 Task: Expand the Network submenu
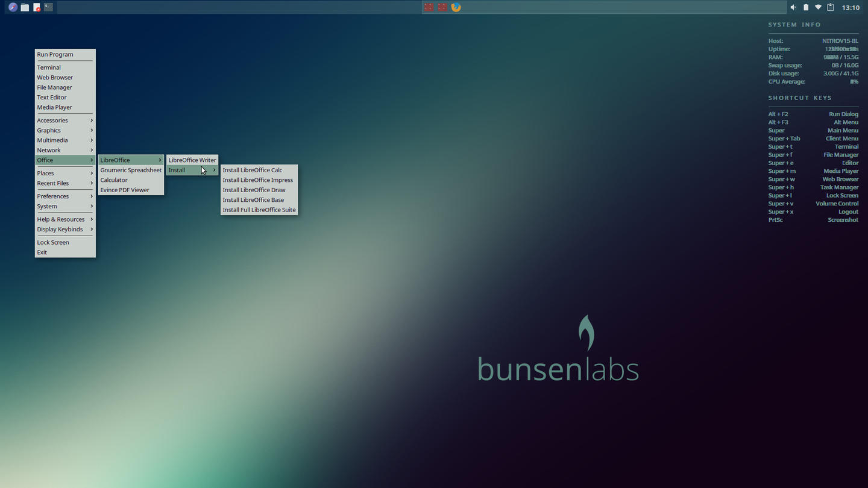pos(65,150)
